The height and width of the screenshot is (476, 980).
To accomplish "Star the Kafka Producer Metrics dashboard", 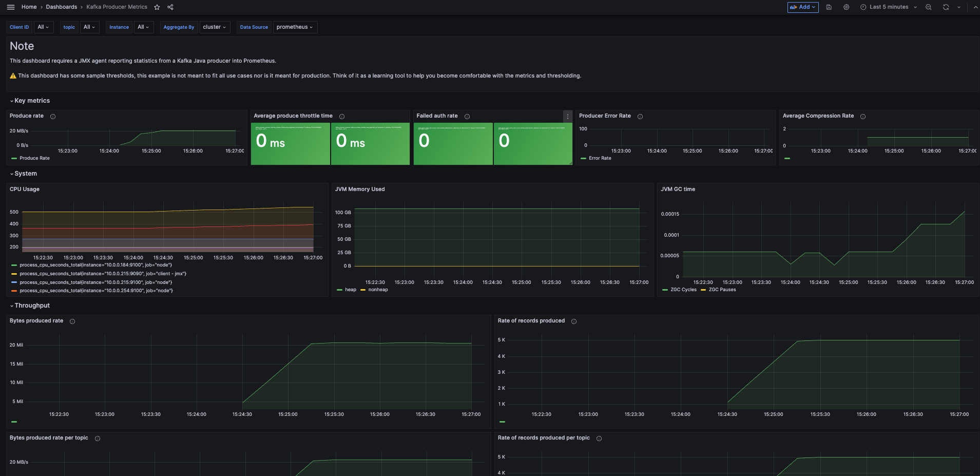I will (x=157, y=7).
